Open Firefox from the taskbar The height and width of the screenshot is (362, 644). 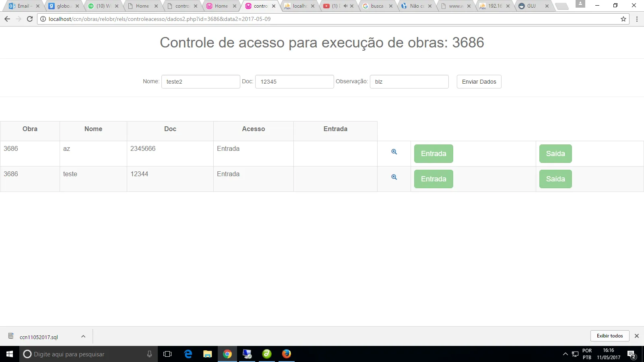click(x=286, y=354)
